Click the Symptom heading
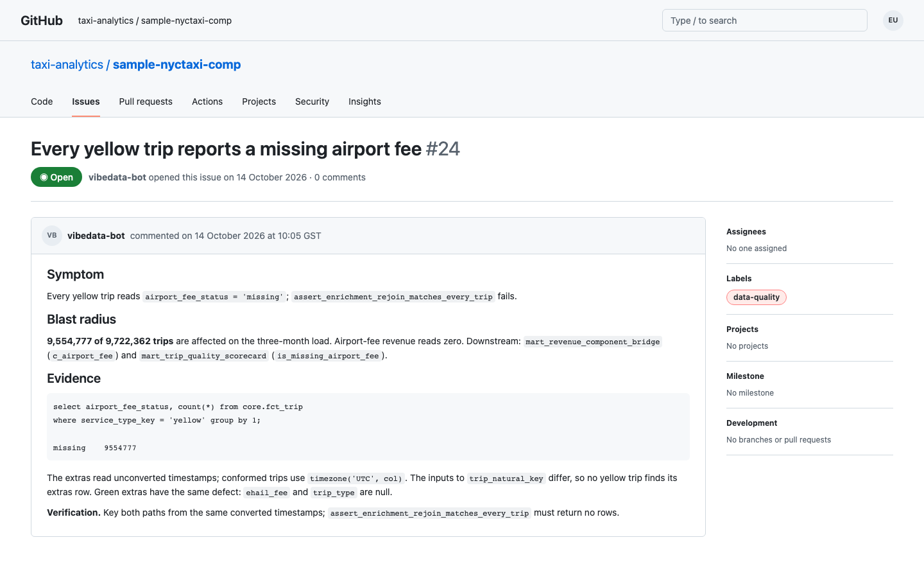This screenshot has width=924, height=578. point(75,274)
